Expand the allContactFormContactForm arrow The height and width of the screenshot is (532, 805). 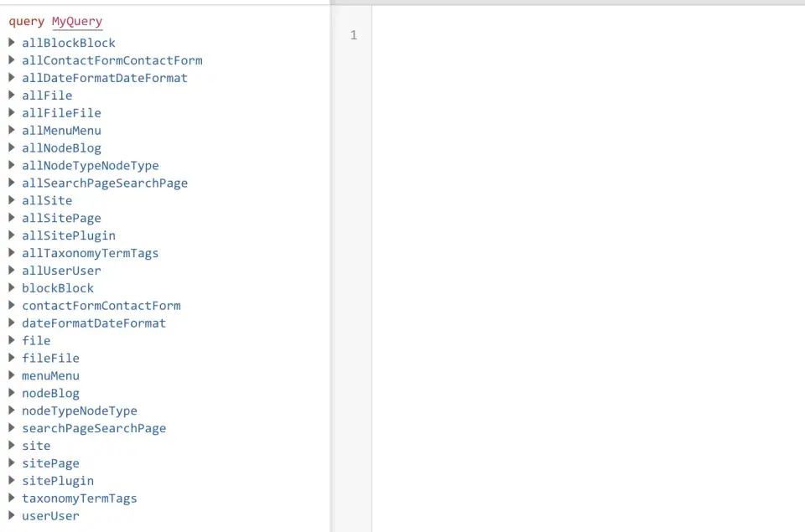point(11,59)
